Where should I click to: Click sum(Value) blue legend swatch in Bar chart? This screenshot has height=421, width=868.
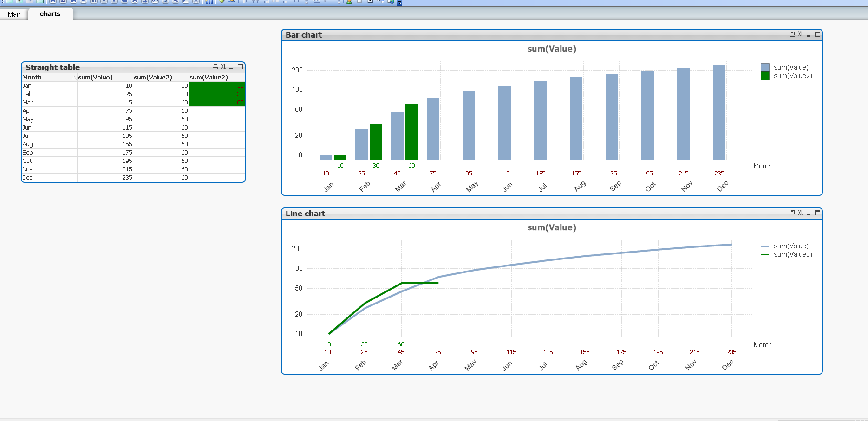point(765,67)
